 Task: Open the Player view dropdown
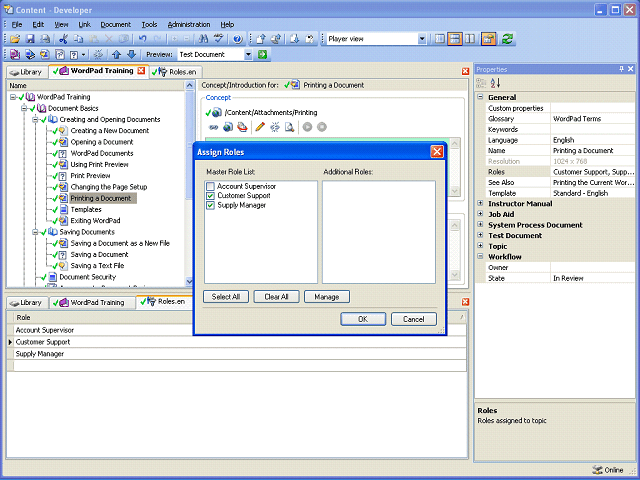tap(422, 39)
